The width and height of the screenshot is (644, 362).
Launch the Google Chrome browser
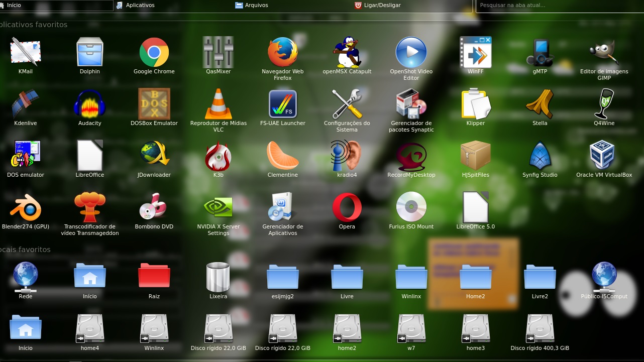[154, 53]
